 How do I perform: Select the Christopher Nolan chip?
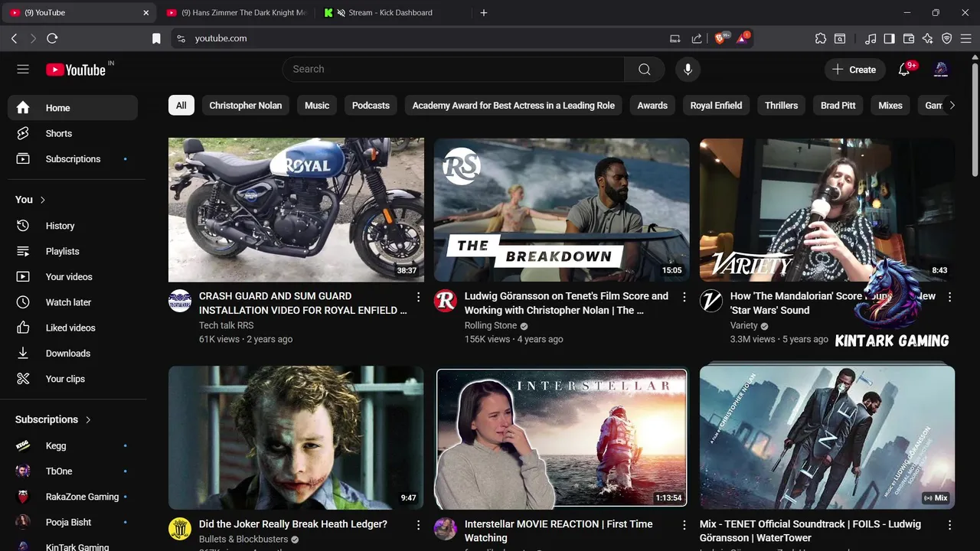pos(246,106)
